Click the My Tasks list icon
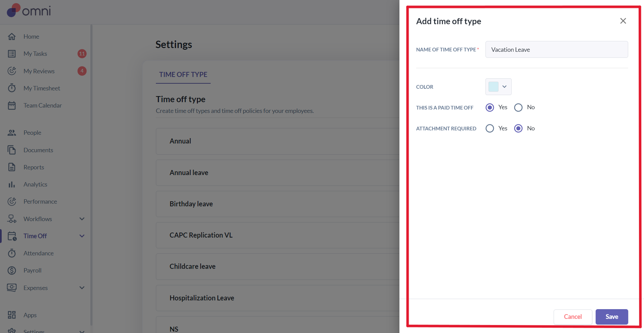Viewport: 644px width, 333px height. click(12, 54)
